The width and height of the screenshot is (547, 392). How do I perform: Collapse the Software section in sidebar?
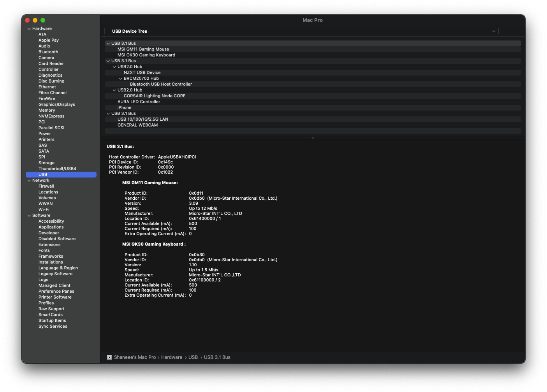(x=29, y=216)
